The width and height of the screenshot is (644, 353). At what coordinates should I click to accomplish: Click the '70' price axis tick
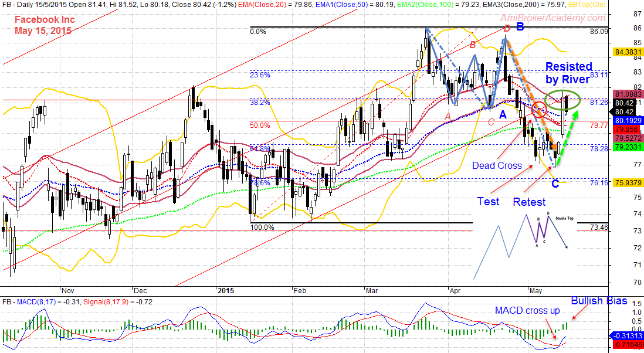tap(638, 283)
